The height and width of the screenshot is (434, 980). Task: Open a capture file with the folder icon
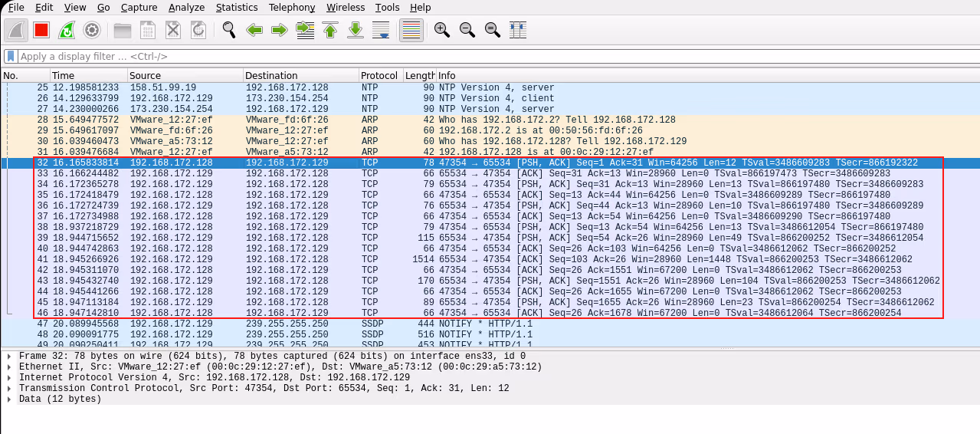point(123,31)
